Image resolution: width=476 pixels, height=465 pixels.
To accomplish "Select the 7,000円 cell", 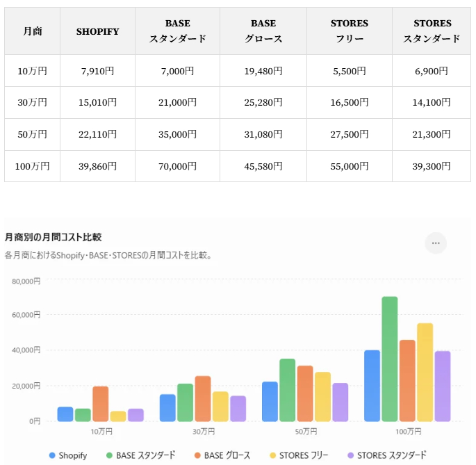I will point(177,71).
